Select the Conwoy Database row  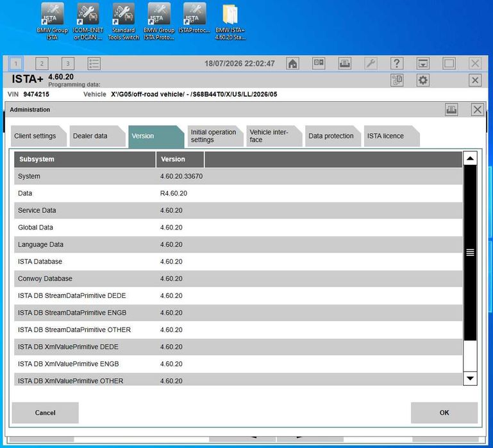(238, 279)
